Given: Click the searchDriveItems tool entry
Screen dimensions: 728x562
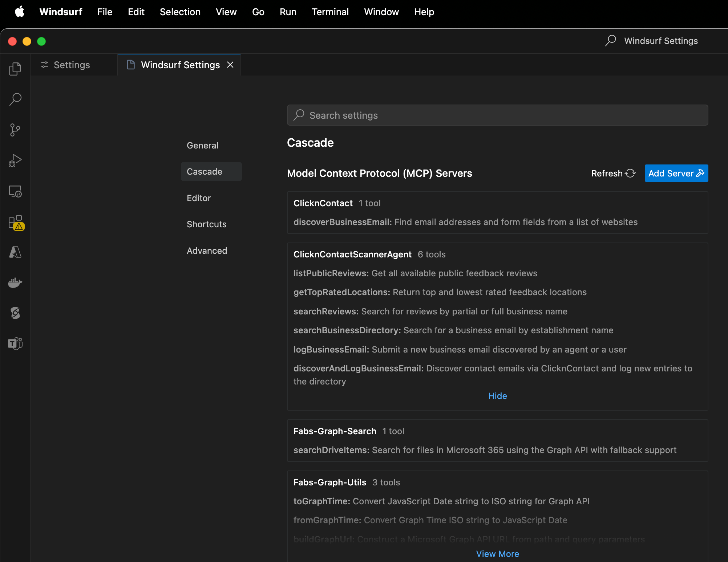Looking at the screenshot, I should [485, 450].
